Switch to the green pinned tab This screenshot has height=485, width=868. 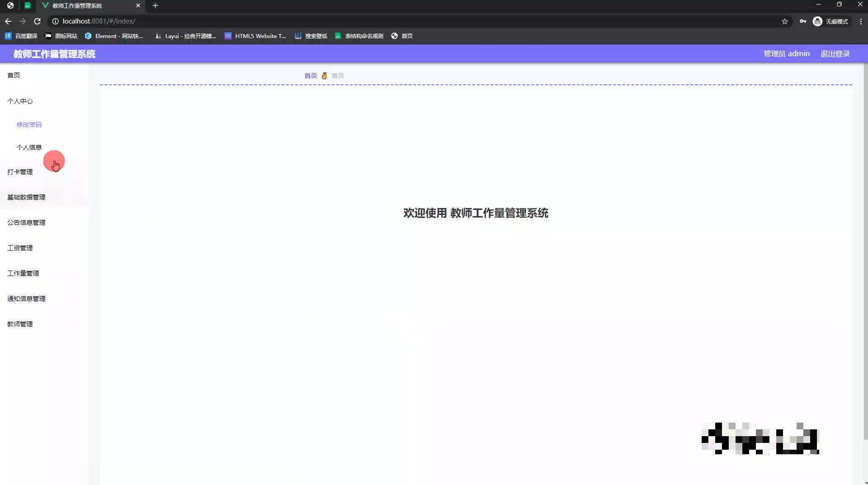(28, 5)
